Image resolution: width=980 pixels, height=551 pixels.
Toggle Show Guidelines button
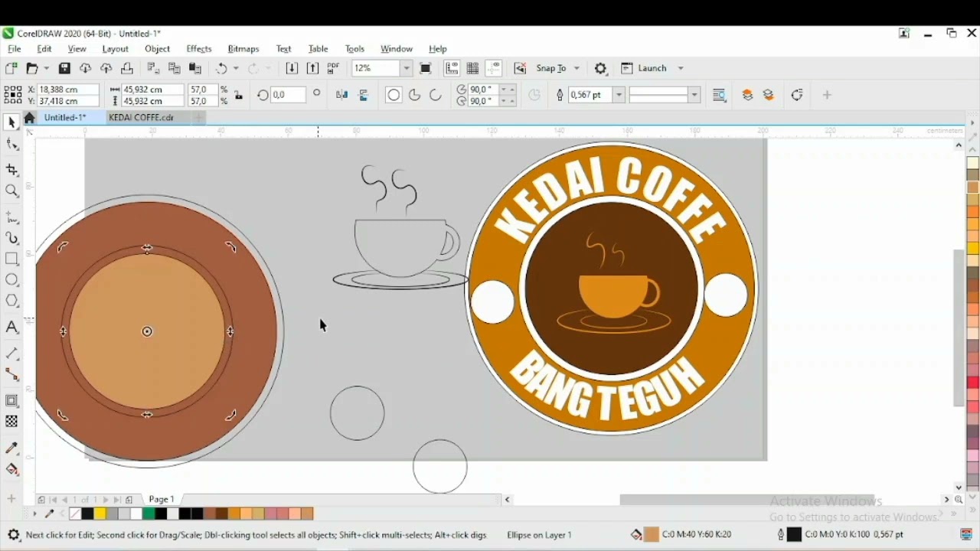[x=494, y=69]
